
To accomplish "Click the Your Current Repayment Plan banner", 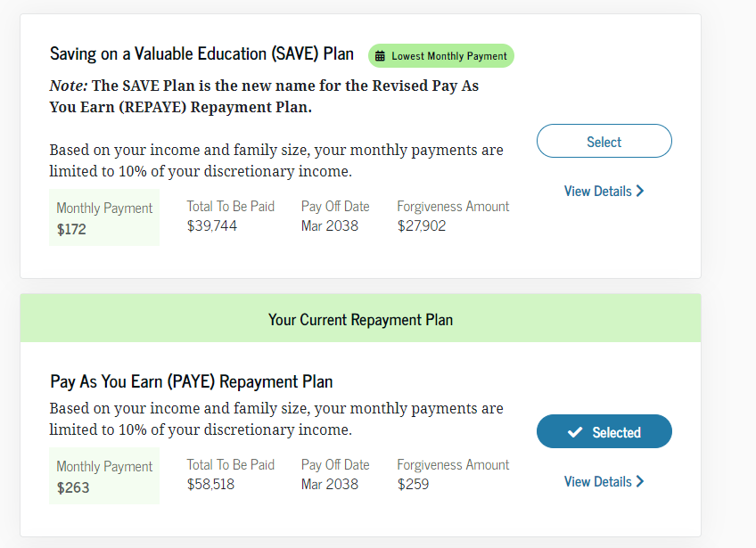I will pyautogui.click(x=360, y=319).
